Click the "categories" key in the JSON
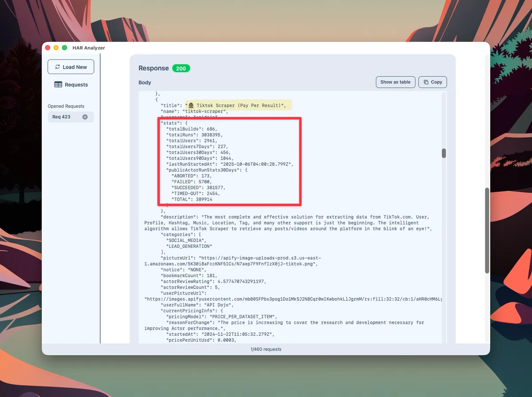Image resolution: width=532 pixels, height=397 pixels. [177, 234]
